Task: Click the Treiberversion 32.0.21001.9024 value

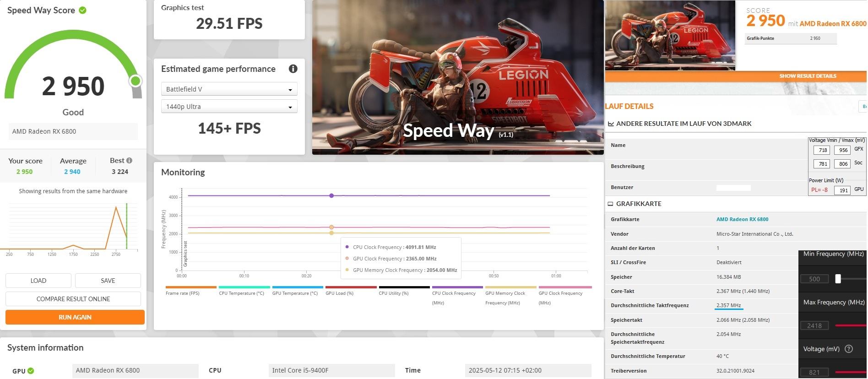Action: [x=735, y=371]
